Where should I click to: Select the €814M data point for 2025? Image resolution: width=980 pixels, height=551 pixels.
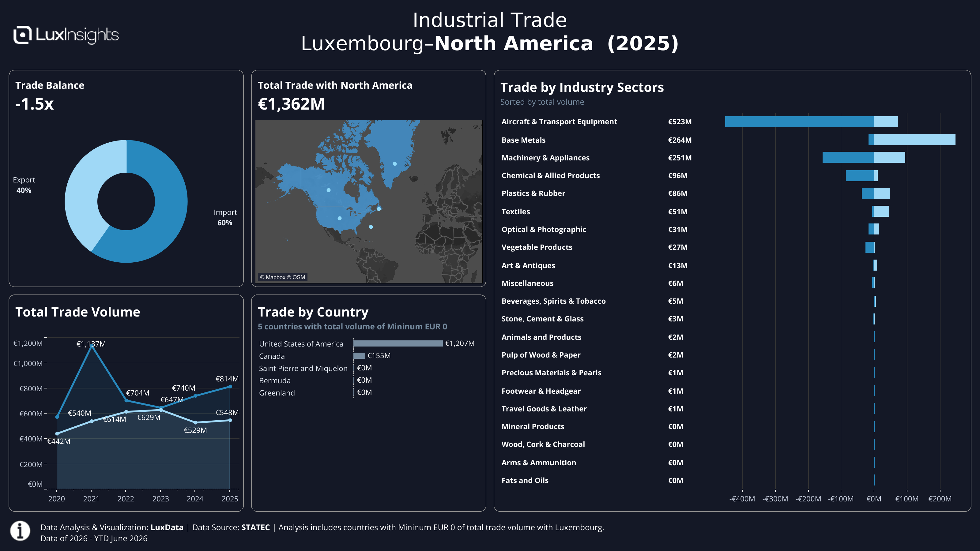[230, 386]
